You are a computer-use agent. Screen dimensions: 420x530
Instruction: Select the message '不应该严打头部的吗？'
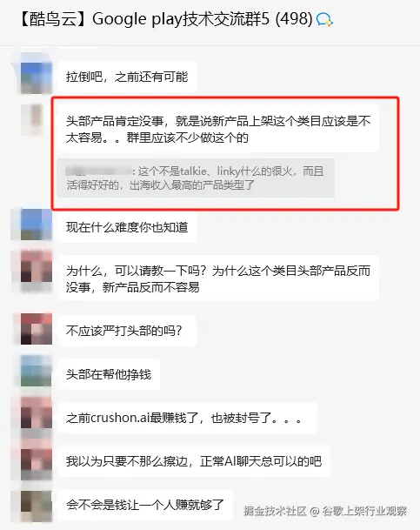click(127, 331)
